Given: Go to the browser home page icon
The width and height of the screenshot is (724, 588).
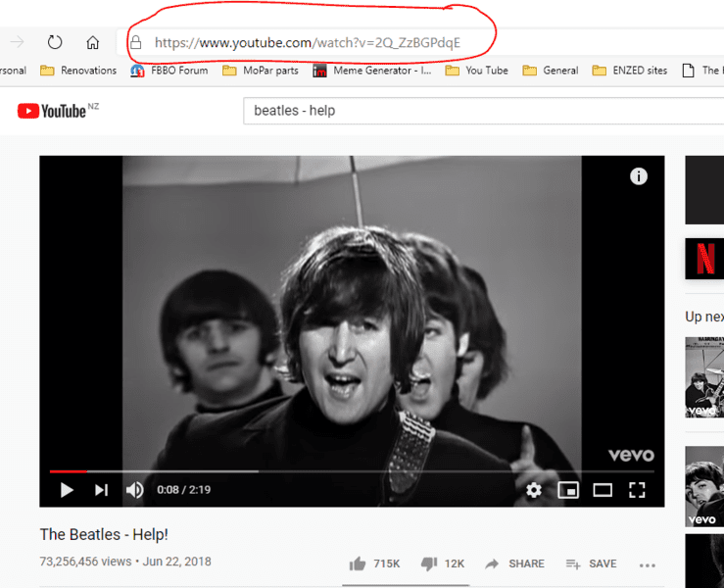Looking at the screenshot, I should tap(93, 42).
